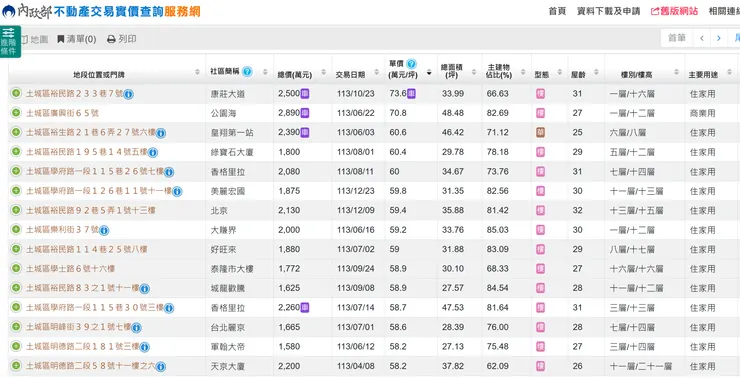The width and height of the screenshot is (740, 378).
Task: Switch to 地圖 view
Action: (x=34, y=39)
